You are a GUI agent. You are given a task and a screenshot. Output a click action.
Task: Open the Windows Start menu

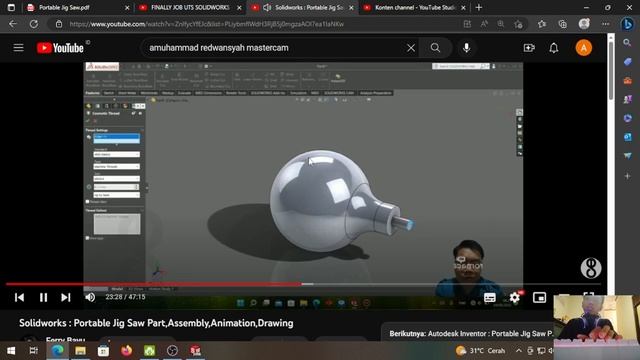pos(11,351)
